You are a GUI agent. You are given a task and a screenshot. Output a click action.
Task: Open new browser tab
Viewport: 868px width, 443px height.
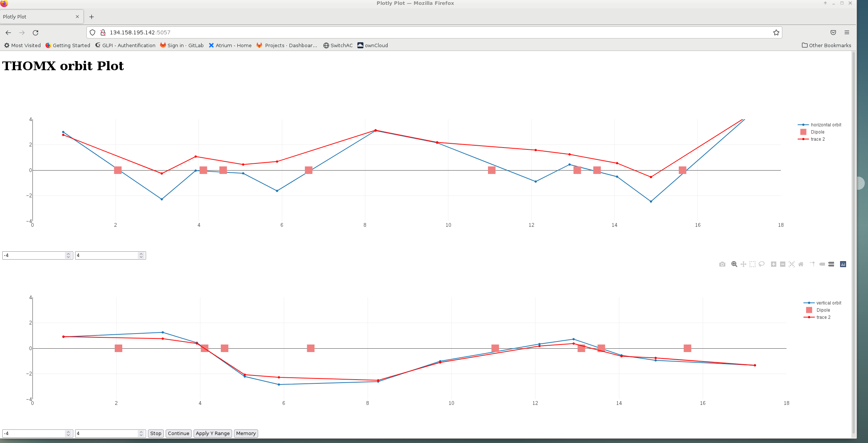coord(91,17)
